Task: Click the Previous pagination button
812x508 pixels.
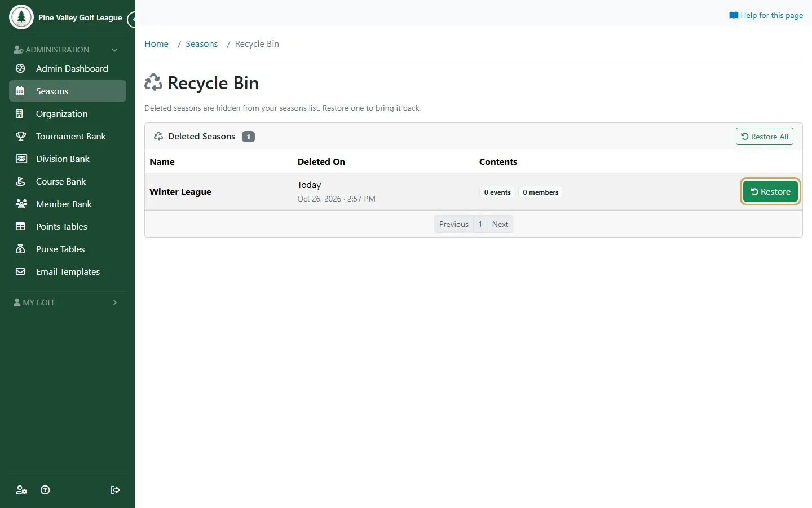Action: (453, 224)
